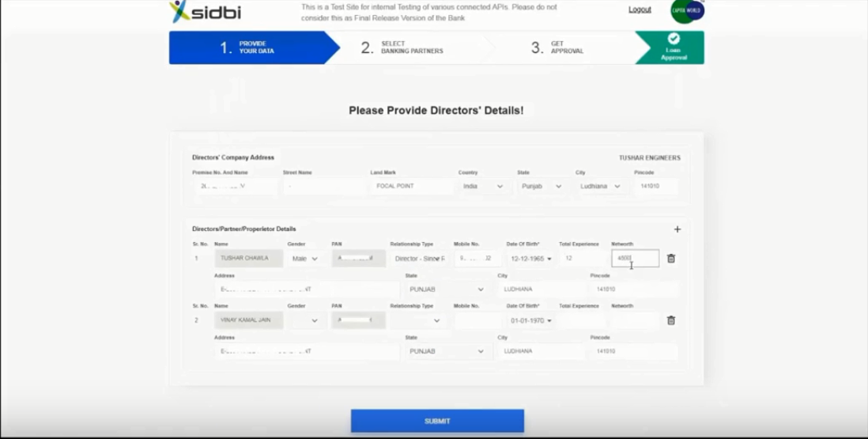
Task: Click the Premise No. And Name field
Action: [235, 186]
